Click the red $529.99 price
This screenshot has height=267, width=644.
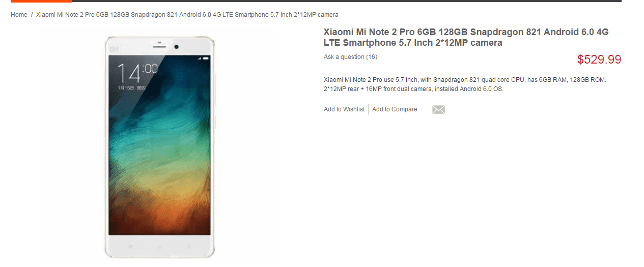[x=599, y=60]
